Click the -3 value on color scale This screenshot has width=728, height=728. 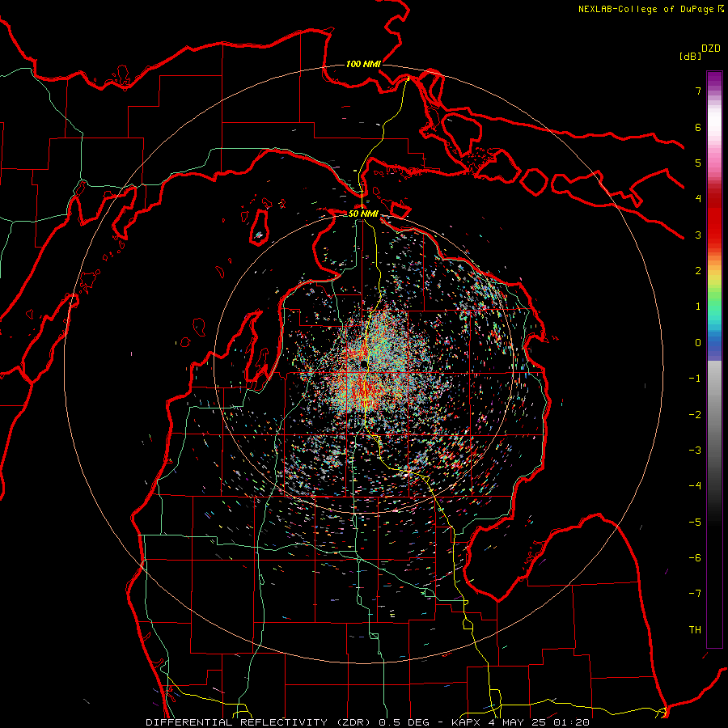695,450
